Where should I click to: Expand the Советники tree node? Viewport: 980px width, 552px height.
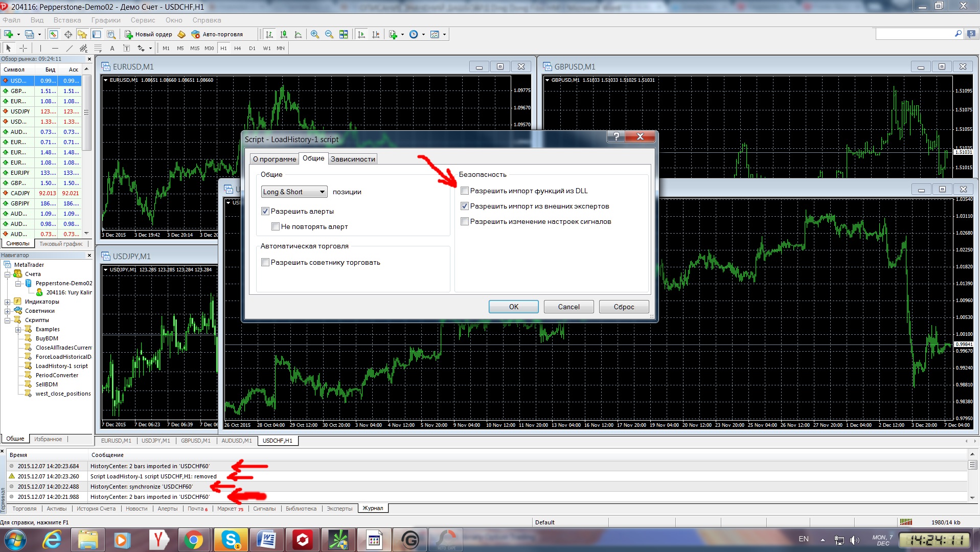(8, 311)
